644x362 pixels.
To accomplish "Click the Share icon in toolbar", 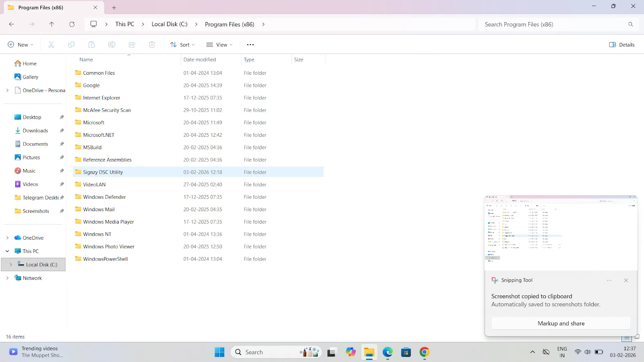I will point(132,45).
